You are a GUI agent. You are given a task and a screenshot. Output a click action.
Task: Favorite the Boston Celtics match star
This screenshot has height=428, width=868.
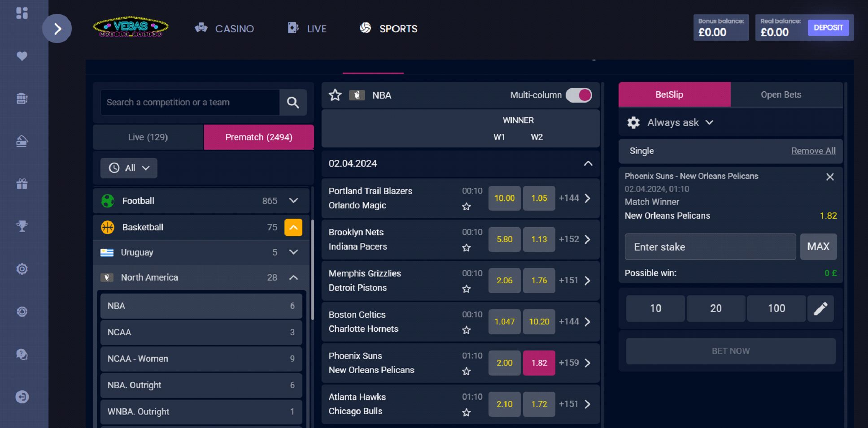[467, 330]
